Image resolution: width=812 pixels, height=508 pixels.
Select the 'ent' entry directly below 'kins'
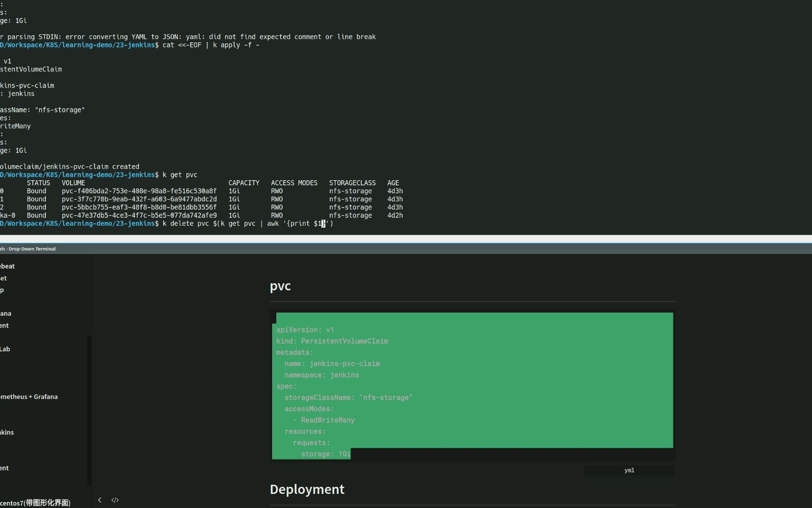(4, 468)
